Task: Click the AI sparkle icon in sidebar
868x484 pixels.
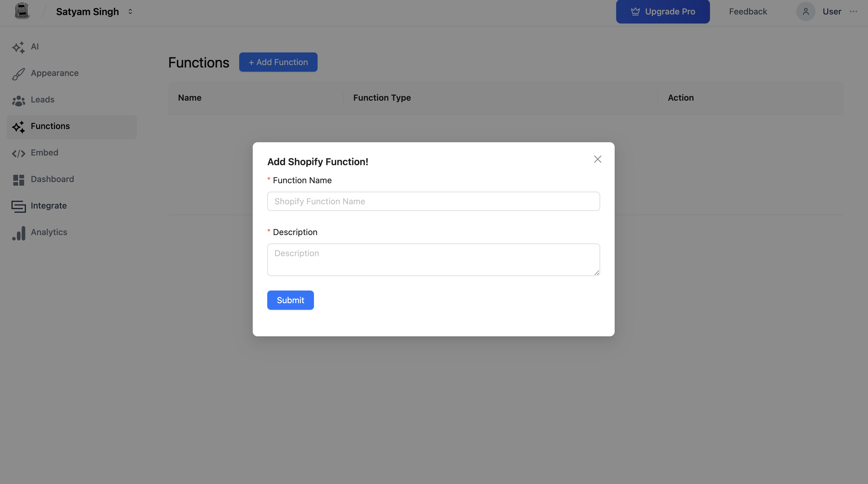Action: coord(18,47)
